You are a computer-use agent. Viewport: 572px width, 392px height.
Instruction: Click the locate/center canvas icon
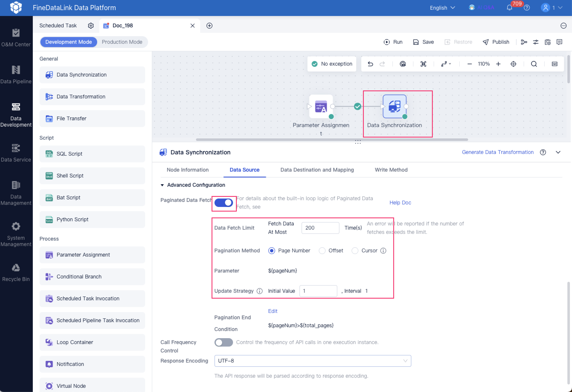pyautogui.click(x=513, y=64)
